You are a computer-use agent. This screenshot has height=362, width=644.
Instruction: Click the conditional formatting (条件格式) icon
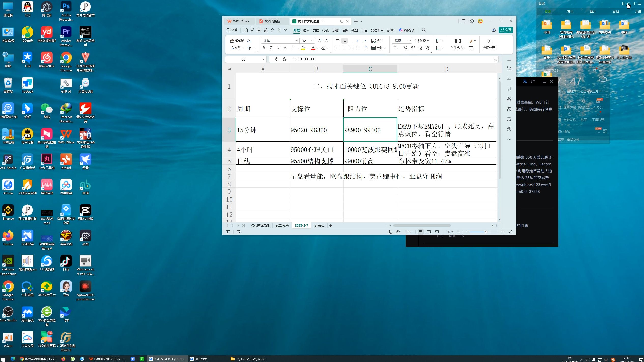[x=458, y=41]
